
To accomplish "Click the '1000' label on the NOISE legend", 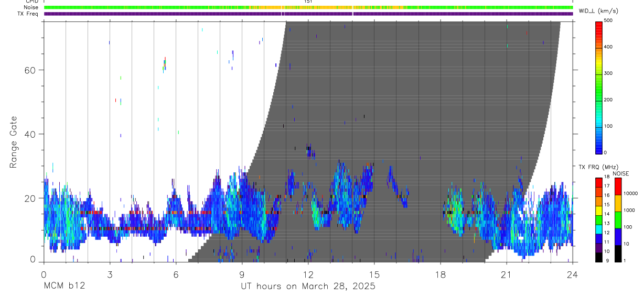I will tap(630, 211).
